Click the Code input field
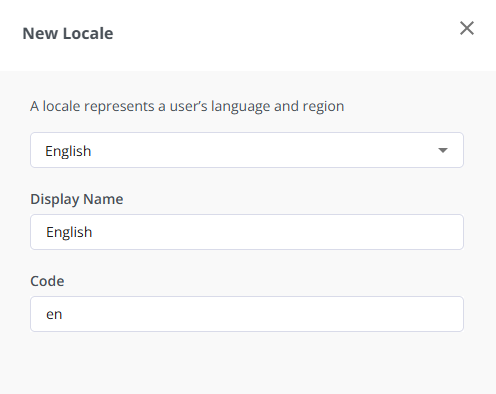The height and width of the screenshot is (394, 496). [x=247, y=314]
